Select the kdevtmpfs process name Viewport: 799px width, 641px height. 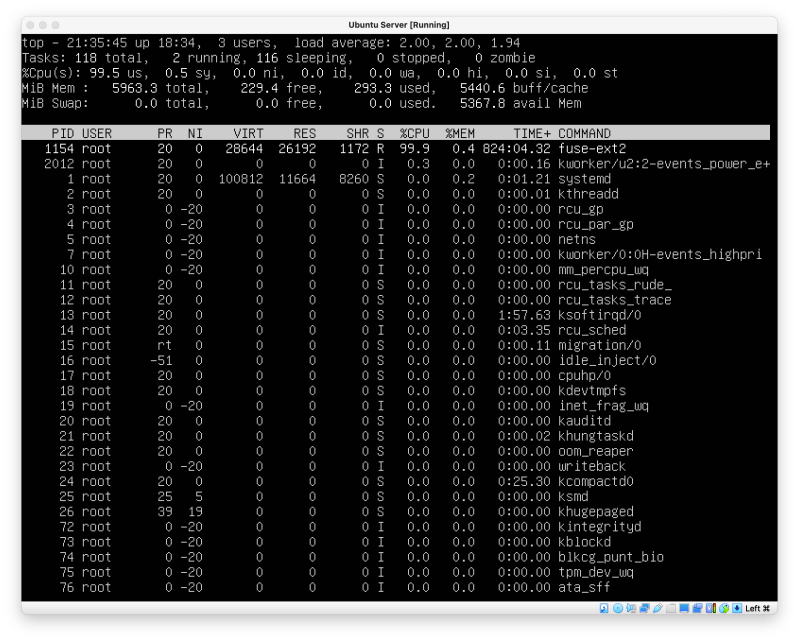pos(592,391)
